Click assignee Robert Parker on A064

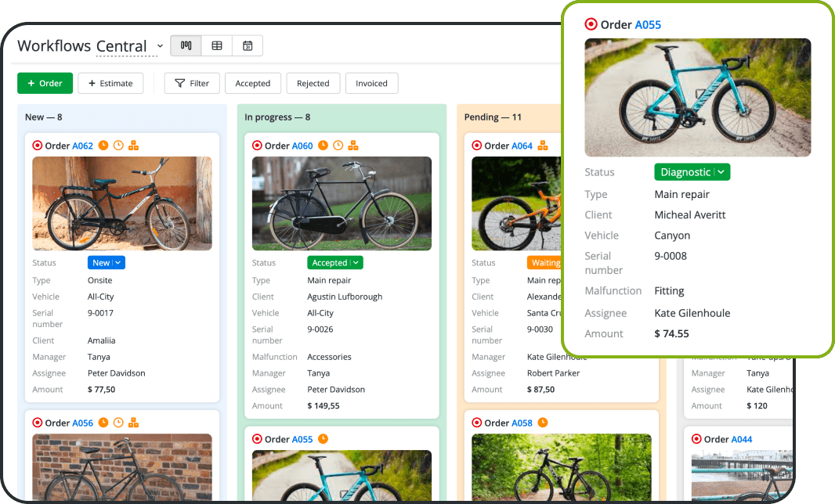coord(553,373)
